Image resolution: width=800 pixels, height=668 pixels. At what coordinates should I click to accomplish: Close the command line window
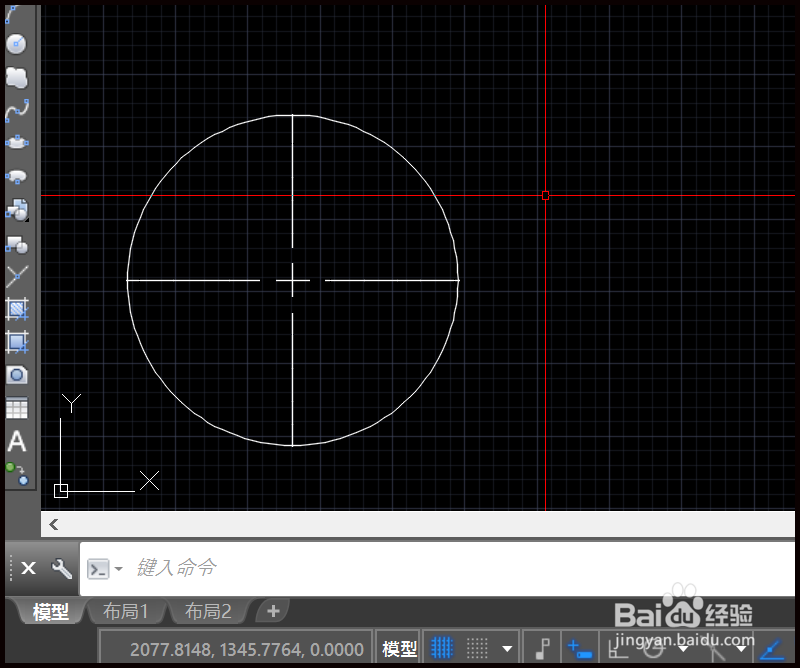pyautogui.click(x=29, y=567)
